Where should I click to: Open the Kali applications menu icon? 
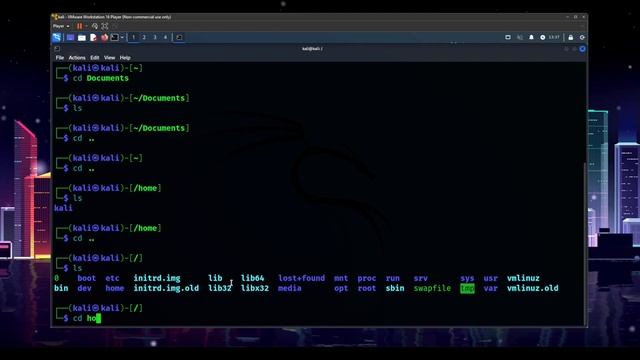point(57,38)
